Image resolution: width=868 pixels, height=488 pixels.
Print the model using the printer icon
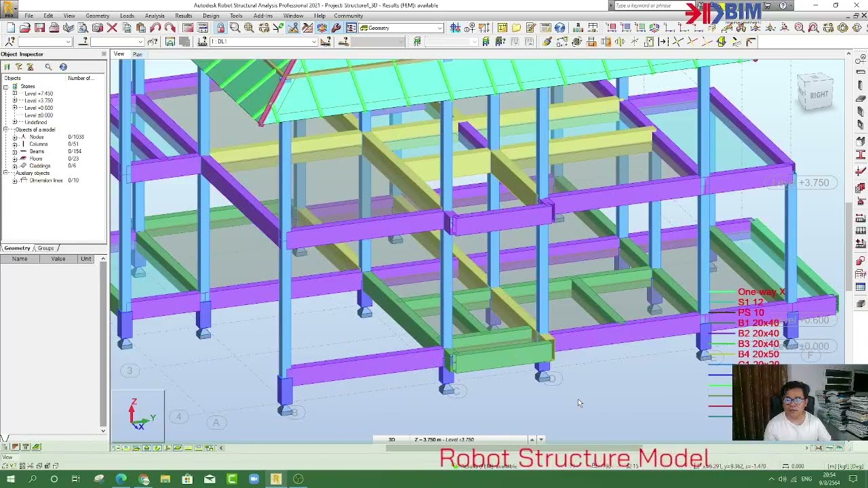(x=54, y=28)
